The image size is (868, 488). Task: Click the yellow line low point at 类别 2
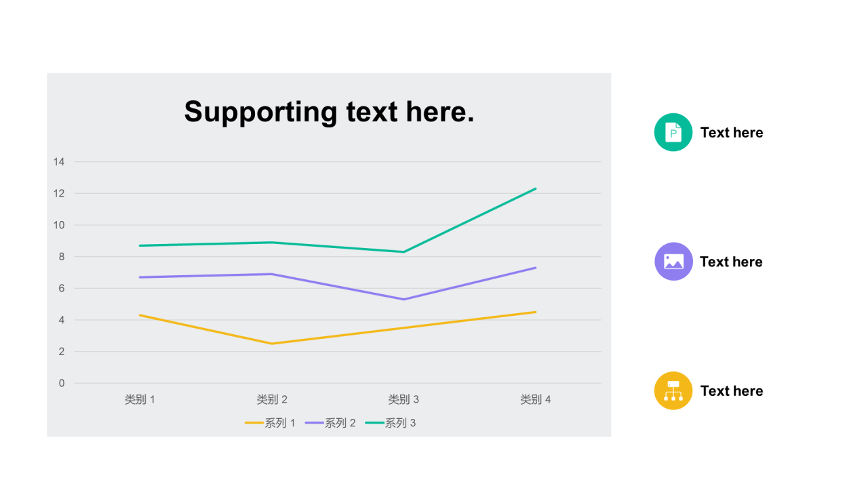tap(272, 344)
